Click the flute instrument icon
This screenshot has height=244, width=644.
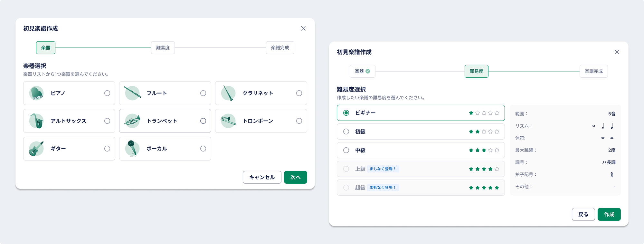[132, 93]
